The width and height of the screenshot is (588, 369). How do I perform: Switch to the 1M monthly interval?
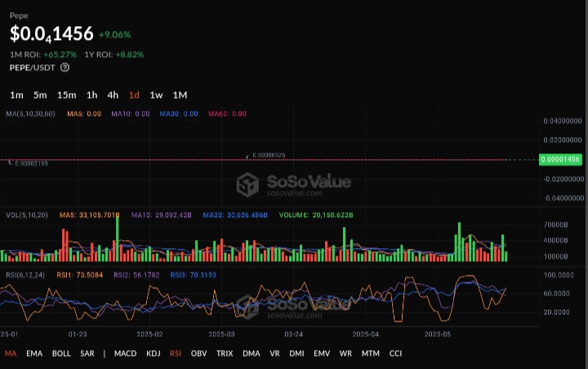(x=180, y=95)
